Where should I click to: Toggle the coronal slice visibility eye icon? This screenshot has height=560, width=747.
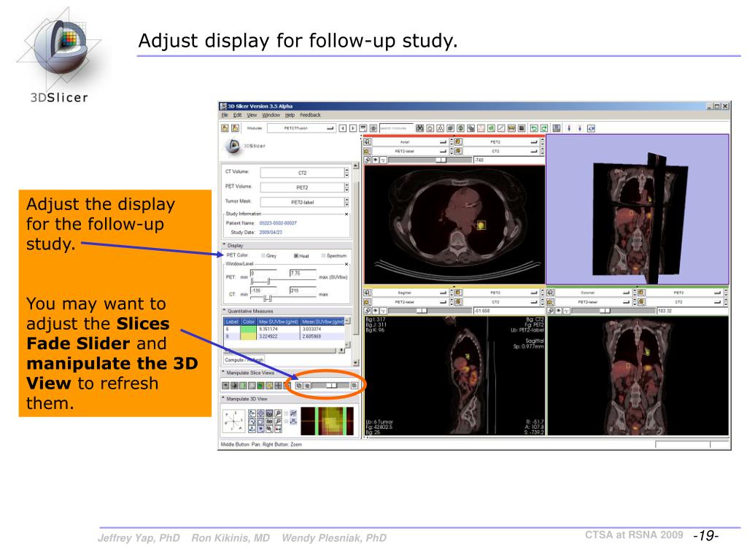coord(559,311)
